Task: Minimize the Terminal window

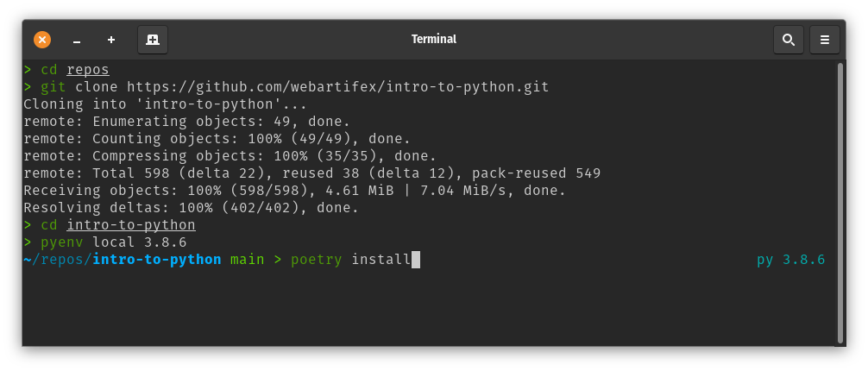Action: (x=77, y=40)
